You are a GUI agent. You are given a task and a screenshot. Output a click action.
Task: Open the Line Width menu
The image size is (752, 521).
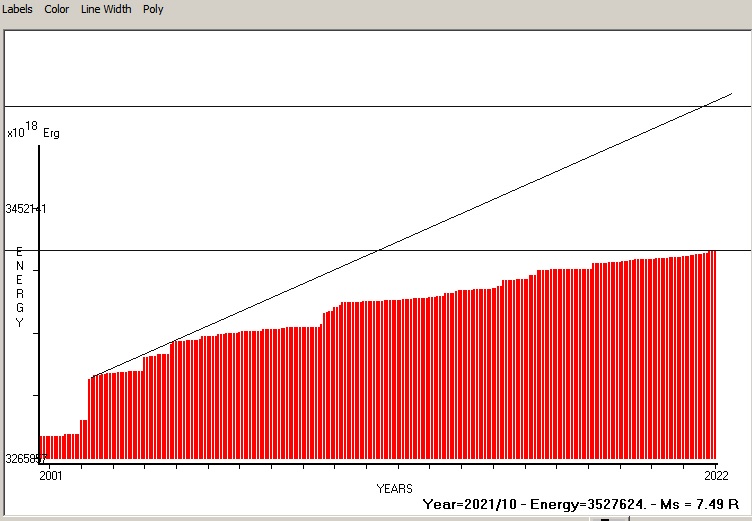click(x=105, y=9)
